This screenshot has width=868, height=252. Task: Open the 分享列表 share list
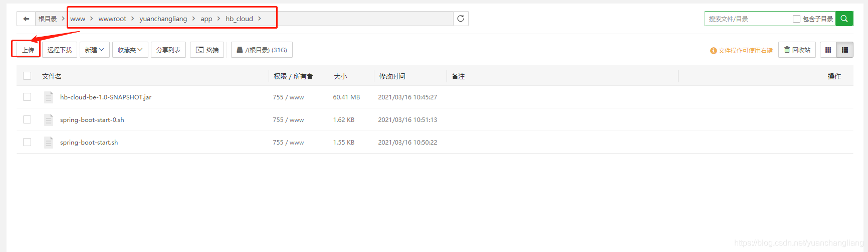[168, 50]
